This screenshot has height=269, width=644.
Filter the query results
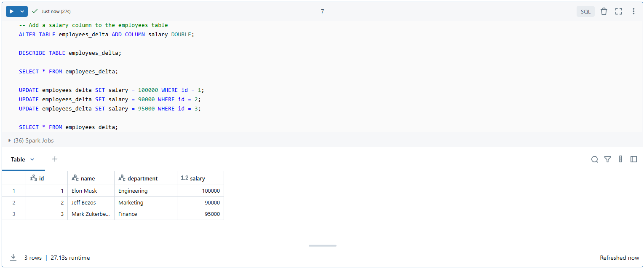pos(607,159)
